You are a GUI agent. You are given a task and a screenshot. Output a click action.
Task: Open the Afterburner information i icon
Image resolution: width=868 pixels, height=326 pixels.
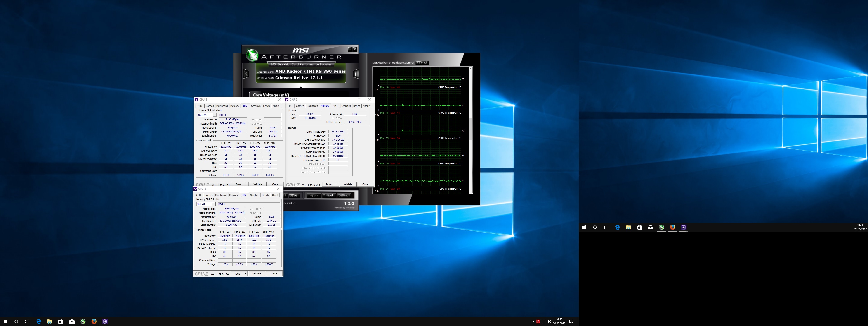(x=356, y=74)
